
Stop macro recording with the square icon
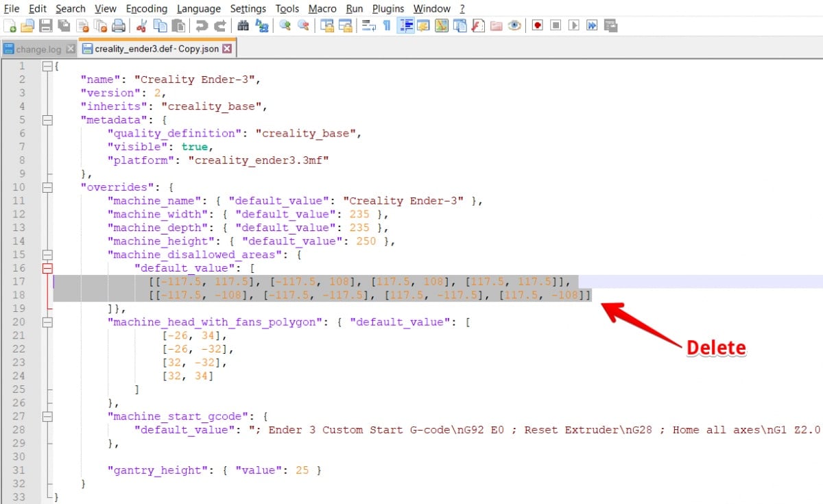tap(556, 26)
